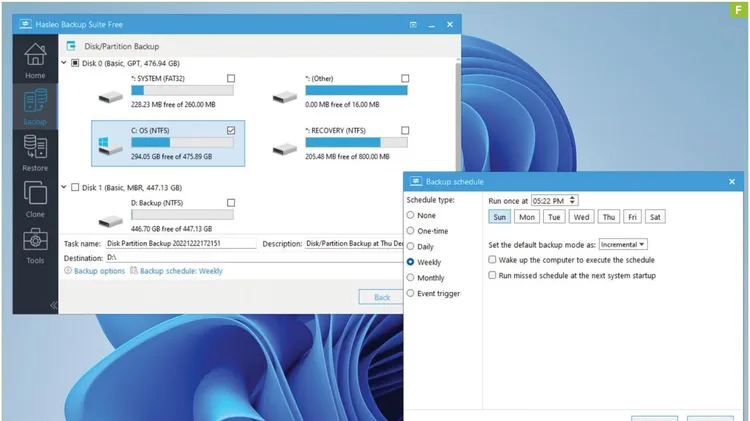Click the D: Backup drive icon
This screenshot has height=421, width=750.
(110, 221)
